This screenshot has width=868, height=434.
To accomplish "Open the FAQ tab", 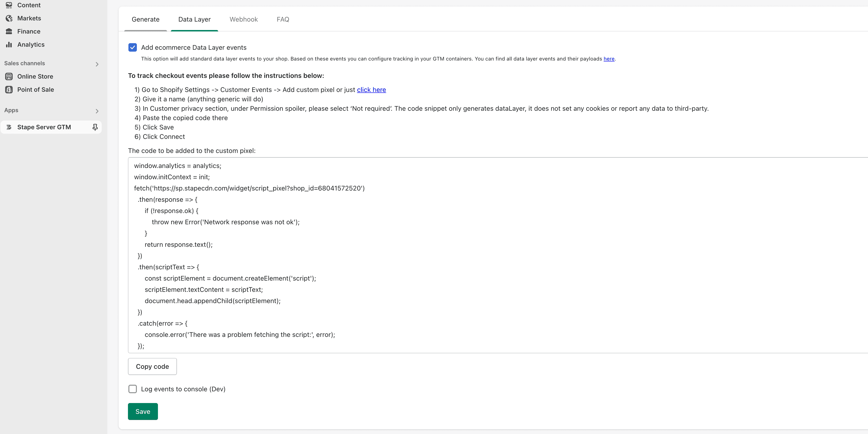I will (x=283, y=19).
